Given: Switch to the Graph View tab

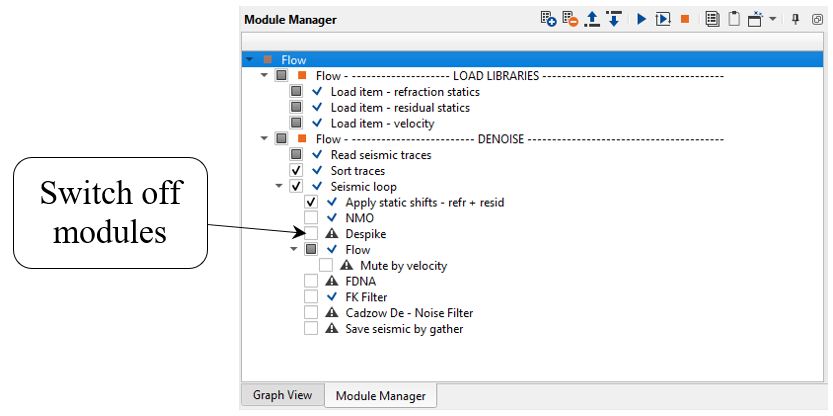Looking at the screenshot, I should pos(282,395).
